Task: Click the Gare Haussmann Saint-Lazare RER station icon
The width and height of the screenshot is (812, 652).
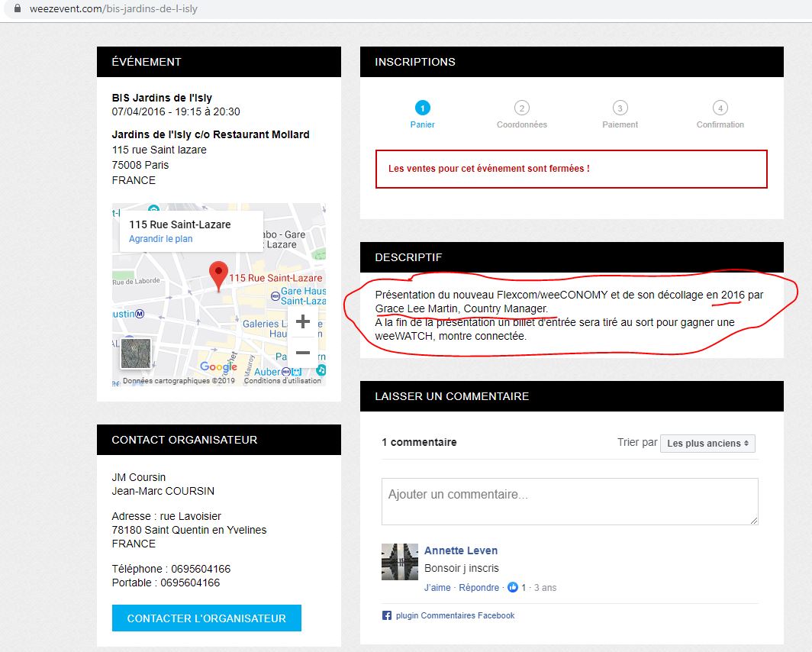Action: (275, 295)
